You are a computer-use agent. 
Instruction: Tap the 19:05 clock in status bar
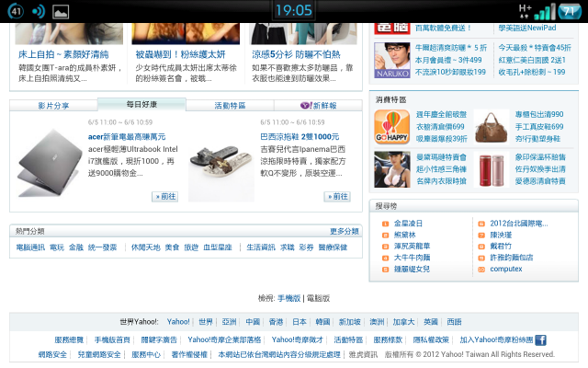(x=294, y=10)
